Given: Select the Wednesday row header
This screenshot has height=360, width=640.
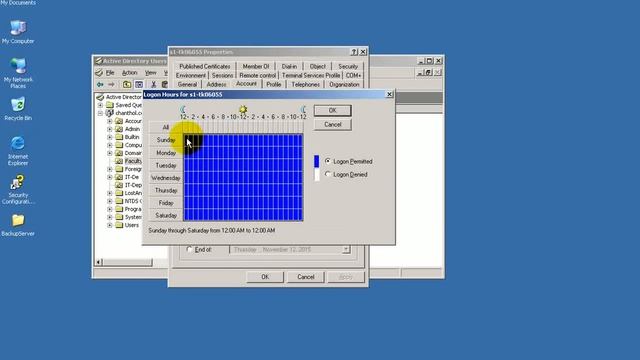Looking at the screenshot, I should click(165, 178).
